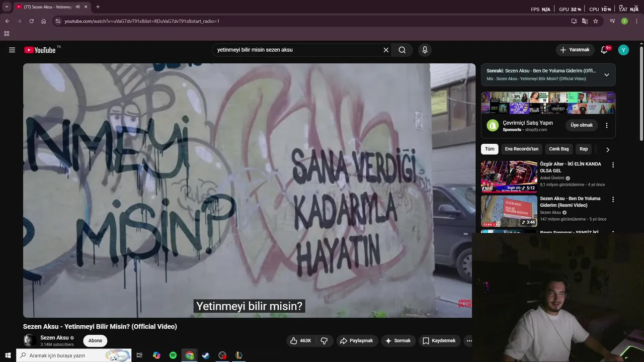
Task: Open the Ben De Yoluma Giderim thumbnail
Action: tap(509, 211)
